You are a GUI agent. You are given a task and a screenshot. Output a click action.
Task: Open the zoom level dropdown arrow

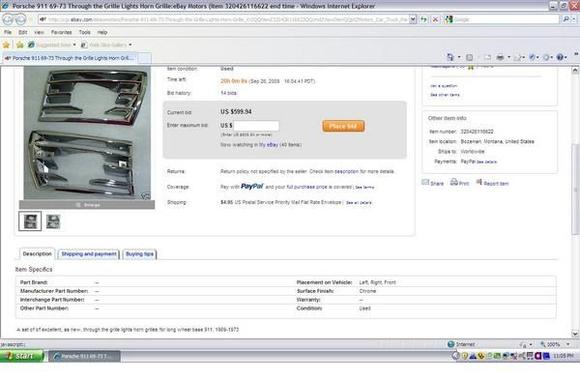568,345
